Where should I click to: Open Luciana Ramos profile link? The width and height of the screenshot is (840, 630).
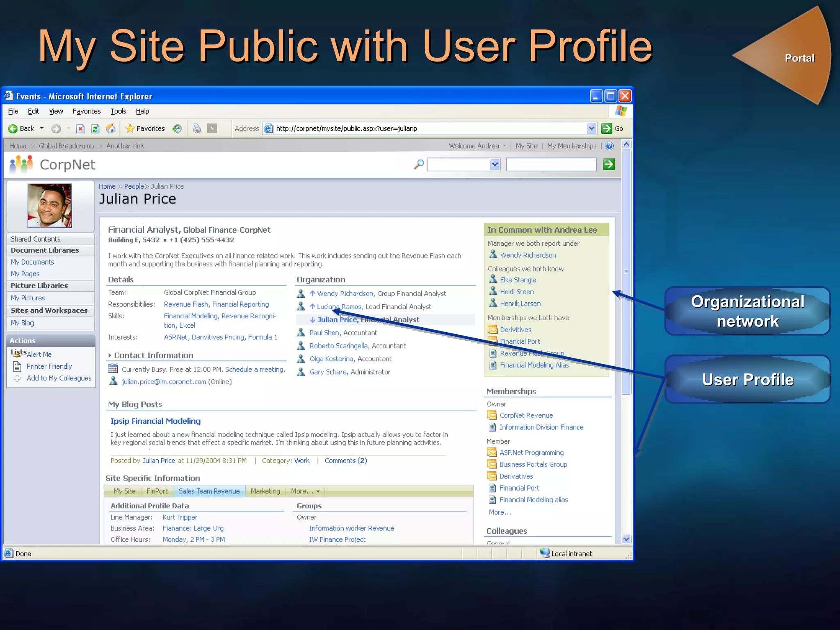click(339, 307)
